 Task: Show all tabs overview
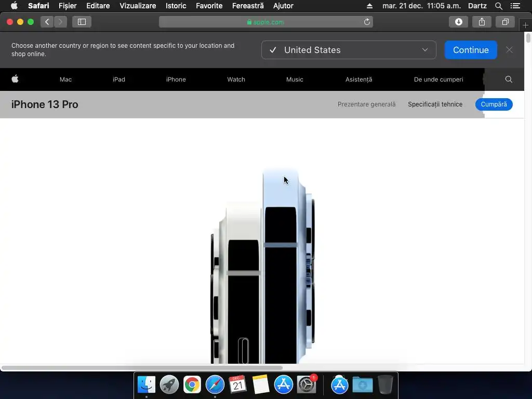coord(505,22)
